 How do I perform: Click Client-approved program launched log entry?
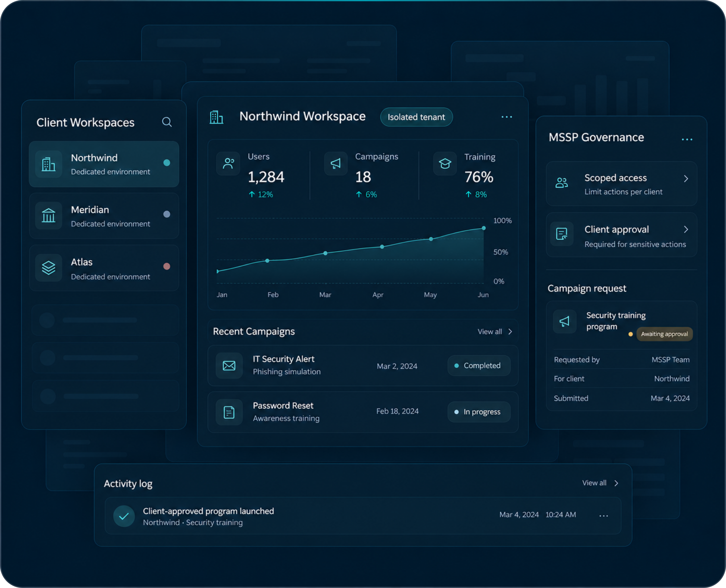coord(363,516)
